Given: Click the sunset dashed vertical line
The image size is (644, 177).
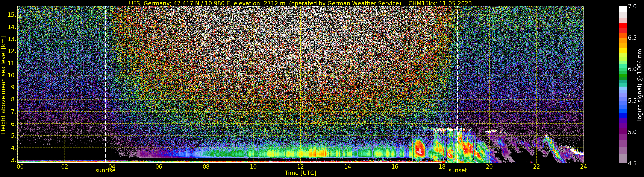Looking at the screenshot, I should pyautogui.click(x=458, y=84).
